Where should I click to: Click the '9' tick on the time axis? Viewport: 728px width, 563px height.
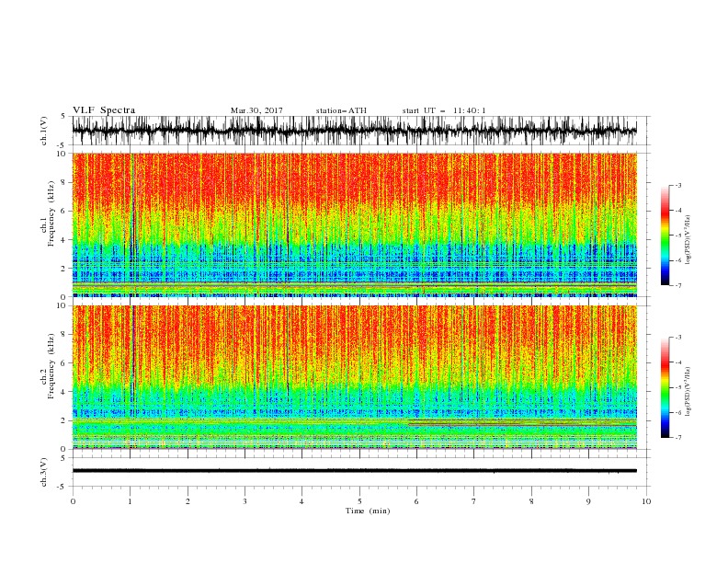(588, 501)
